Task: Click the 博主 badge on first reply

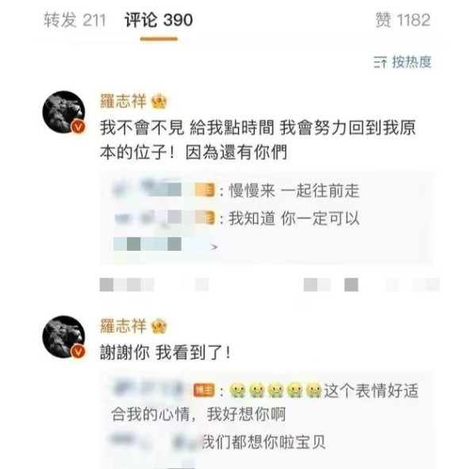Action: point(205,190)
